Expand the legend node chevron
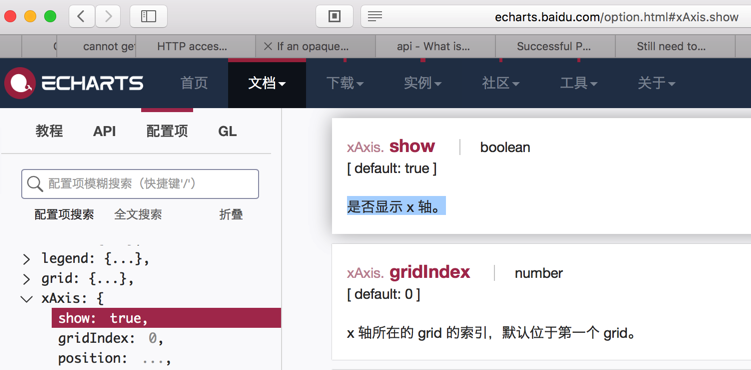 (26, 259)
